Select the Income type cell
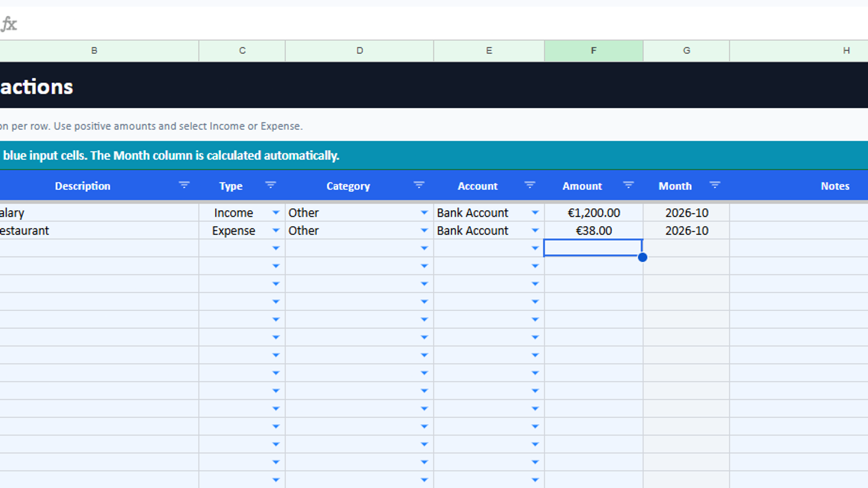This screenshot has height=488, width=868. pyautogui.click(x=242, y=213)
